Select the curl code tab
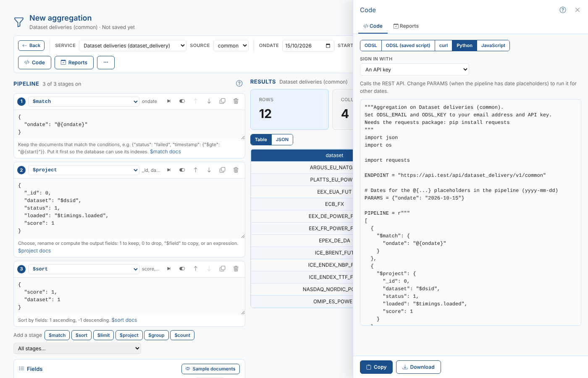The width and height of the screenshot is (588, 378). tap(444, 45)
